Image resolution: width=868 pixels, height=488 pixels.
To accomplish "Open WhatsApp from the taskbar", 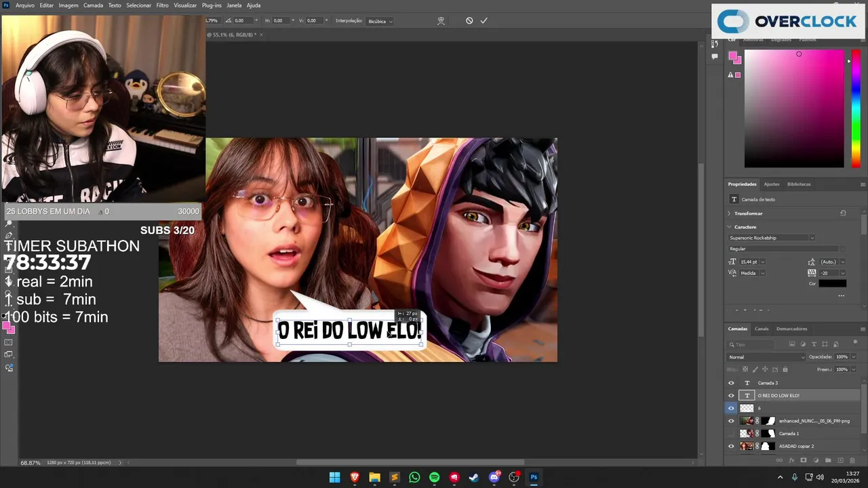I will (x=414, y=477).
